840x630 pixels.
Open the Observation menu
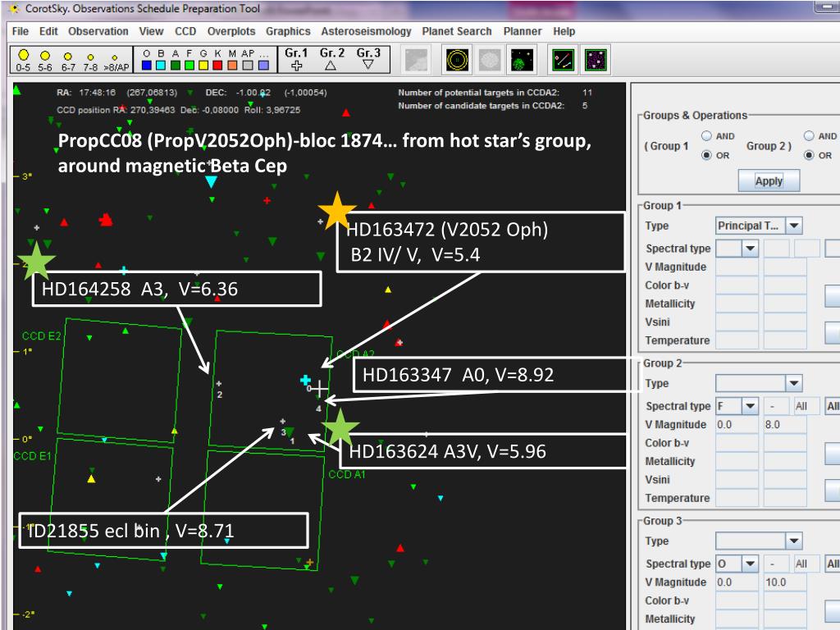(98, 31)
